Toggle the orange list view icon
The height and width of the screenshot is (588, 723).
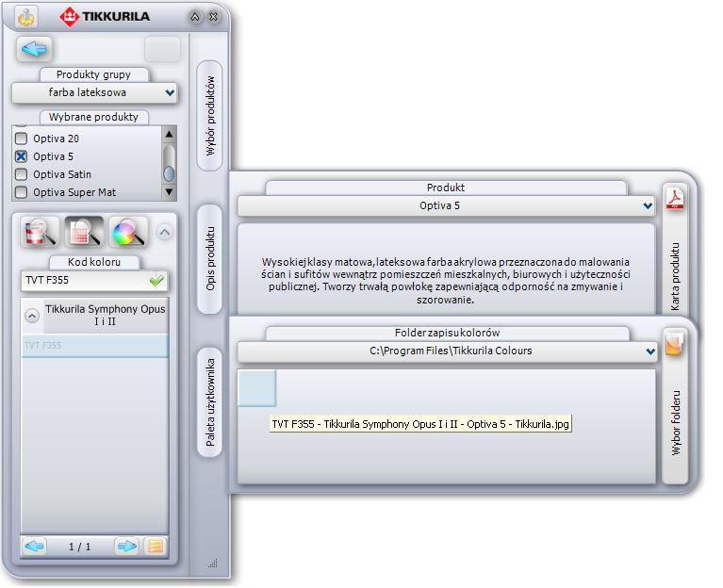coord(155,547)
